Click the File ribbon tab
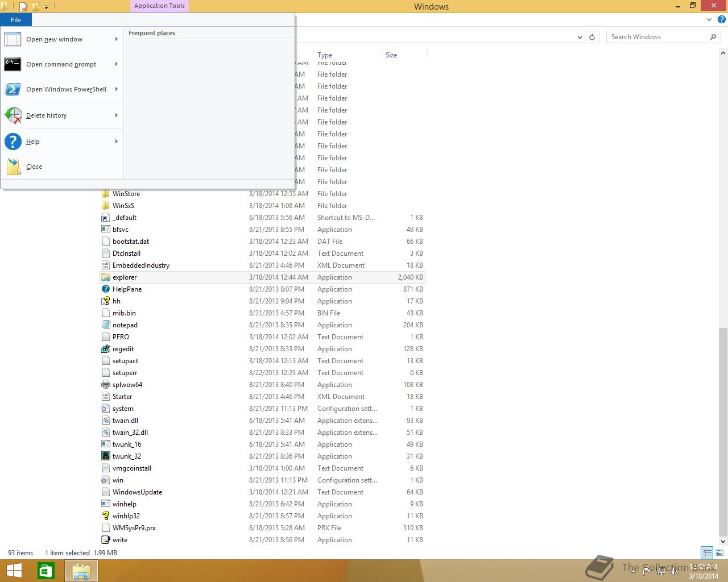The width and height of the screenshot is (728, 582). click(x=16, y=20)
